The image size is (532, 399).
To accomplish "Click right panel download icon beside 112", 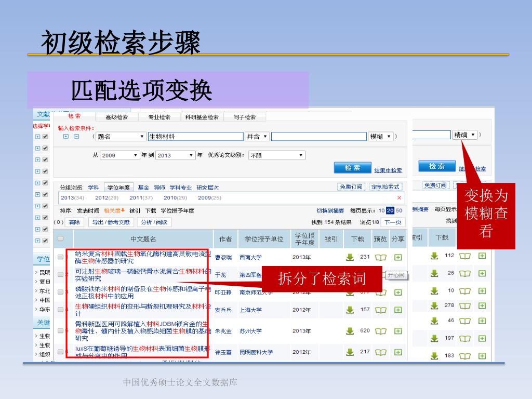I will [x=434, y=256].
